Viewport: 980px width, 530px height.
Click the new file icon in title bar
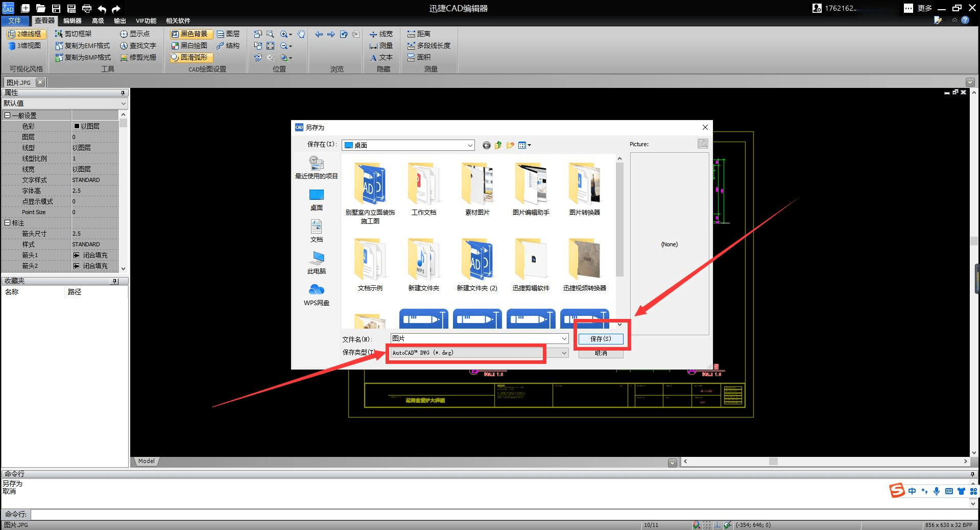(26, 8)
